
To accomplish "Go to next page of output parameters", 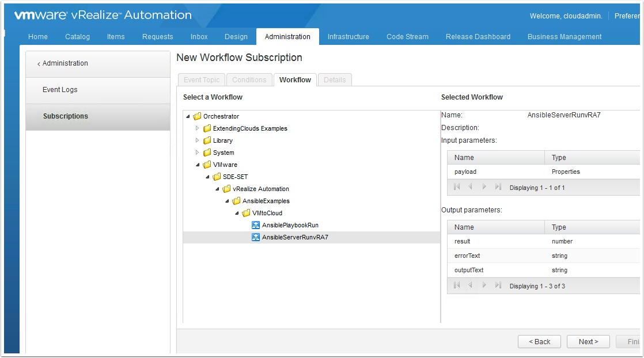I will tap(484, 285).
